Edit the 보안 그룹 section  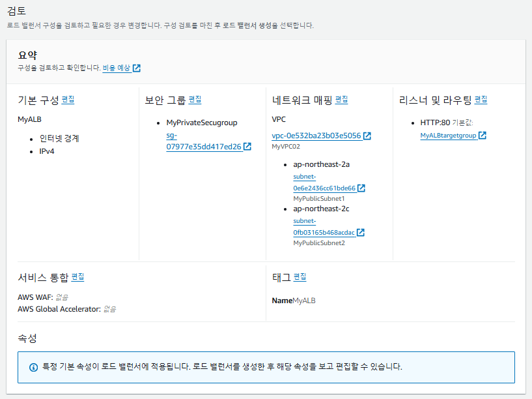coord(195,100)
